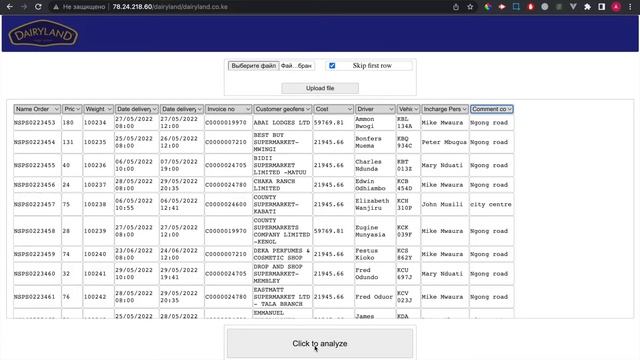The image size is (640, 360).
Task: Click vehicle KBL 134A
Action: pos(408,122)
